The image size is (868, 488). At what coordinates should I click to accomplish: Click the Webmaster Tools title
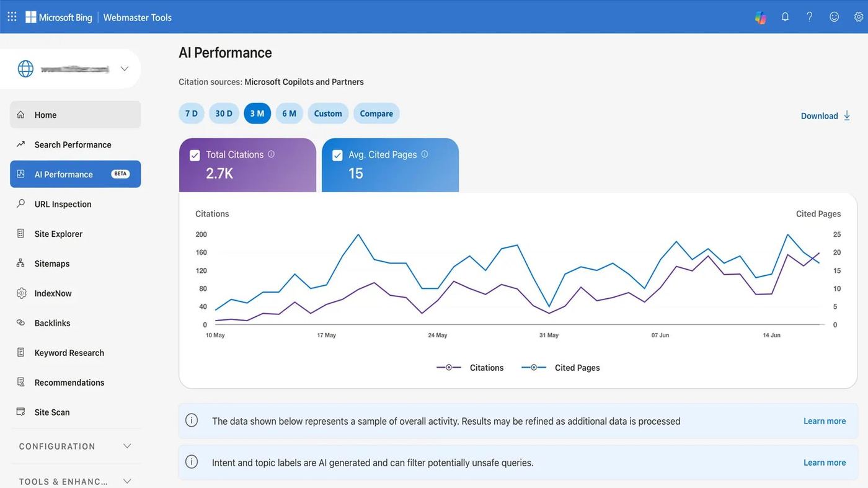(138, 17)
